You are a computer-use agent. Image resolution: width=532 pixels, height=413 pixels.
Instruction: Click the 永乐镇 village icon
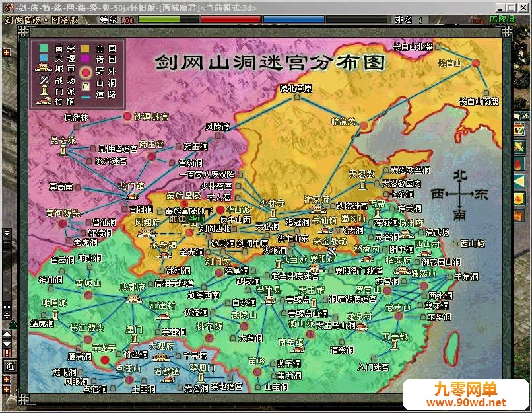tap(164, 254)
